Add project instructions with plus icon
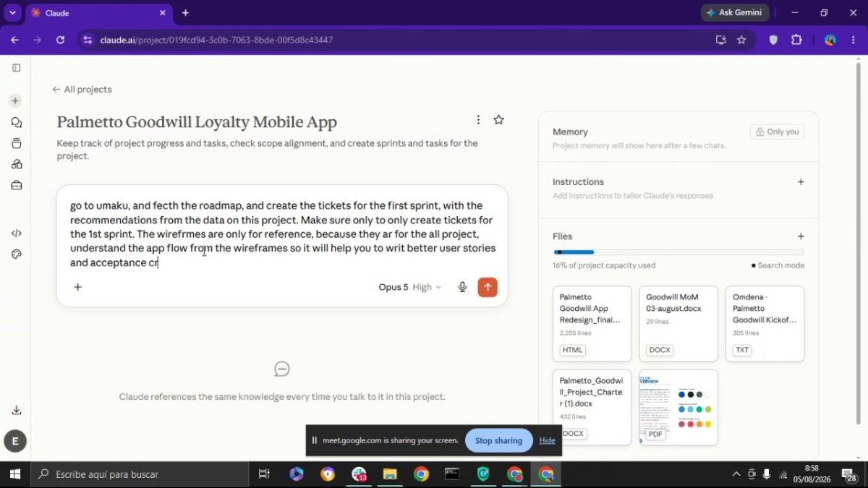Screen dimensions: 868x488 coord(801,182)
